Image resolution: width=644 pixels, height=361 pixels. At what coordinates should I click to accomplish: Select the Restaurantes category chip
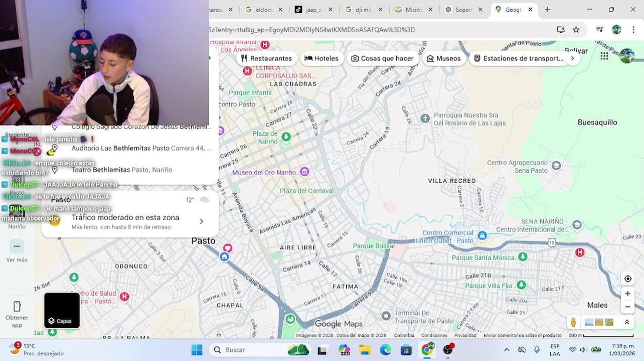pos(266,58)
